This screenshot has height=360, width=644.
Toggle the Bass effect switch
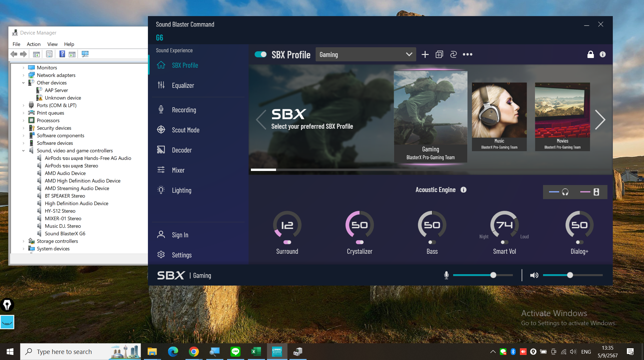[432, 242]
